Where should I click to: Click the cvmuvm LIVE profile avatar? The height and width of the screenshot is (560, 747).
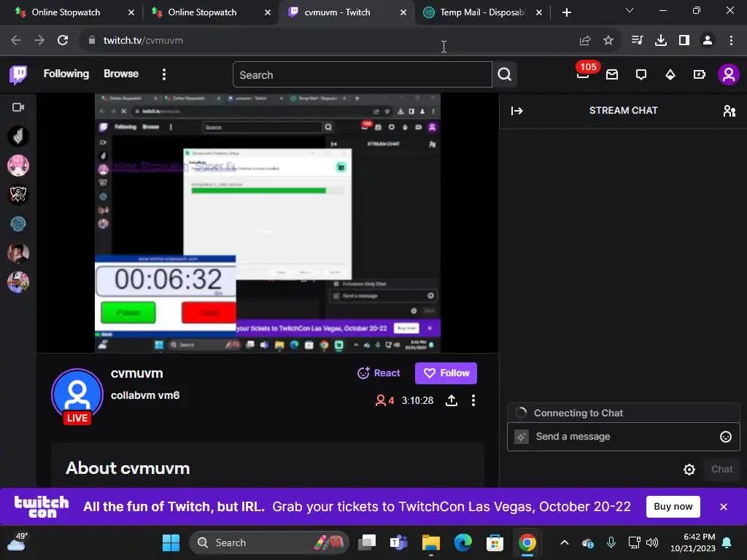tap(77, 395)
